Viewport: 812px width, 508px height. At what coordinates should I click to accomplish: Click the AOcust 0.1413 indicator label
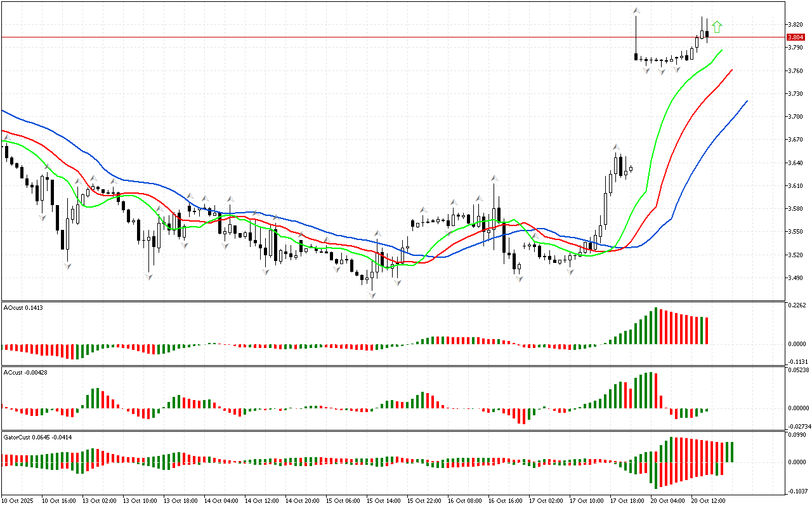click(x=22, y=307)
